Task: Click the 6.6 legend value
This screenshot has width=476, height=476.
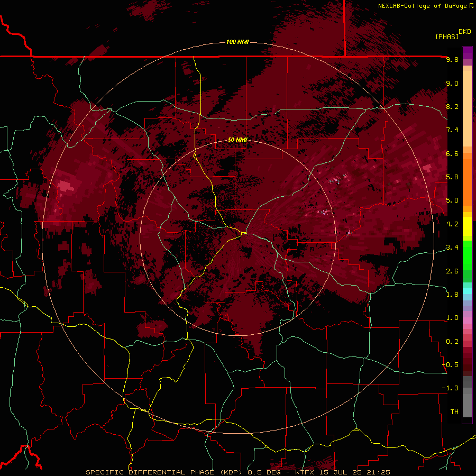Action: tap(452, 153)
